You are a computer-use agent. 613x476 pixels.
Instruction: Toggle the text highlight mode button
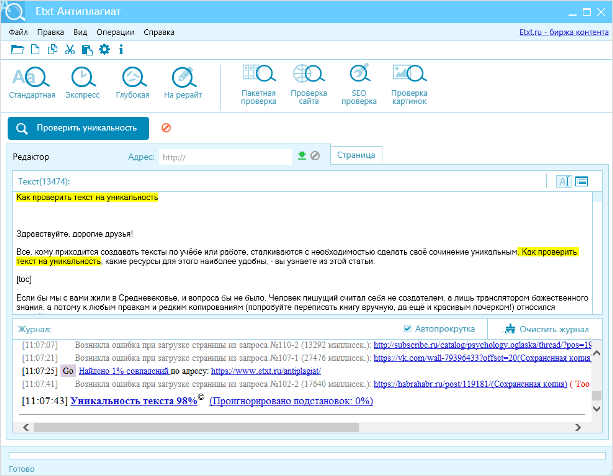pos(563,181)
